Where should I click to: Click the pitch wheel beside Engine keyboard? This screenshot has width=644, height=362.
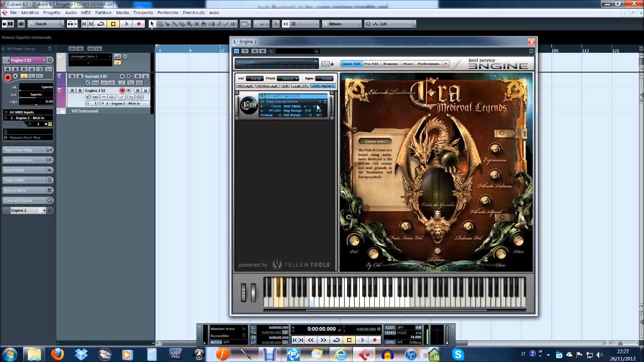244,293
